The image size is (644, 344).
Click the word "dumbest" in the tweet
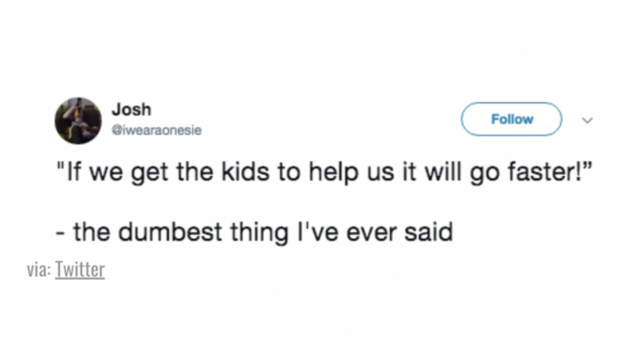(x=170, y=232)
